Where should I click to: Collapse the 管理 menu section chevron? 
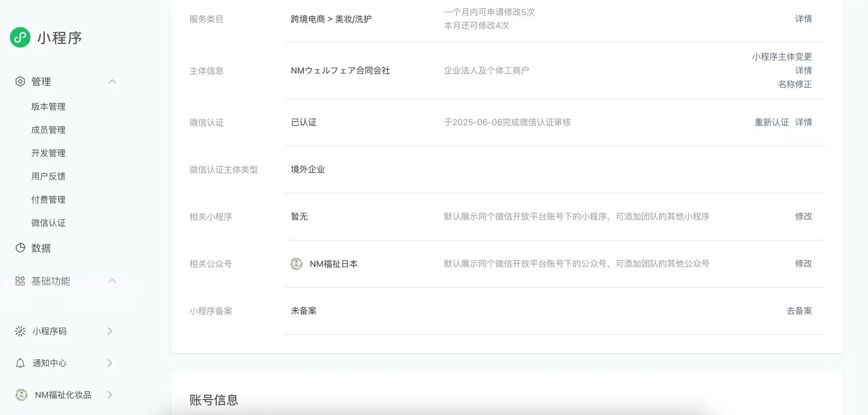(112, 81)
